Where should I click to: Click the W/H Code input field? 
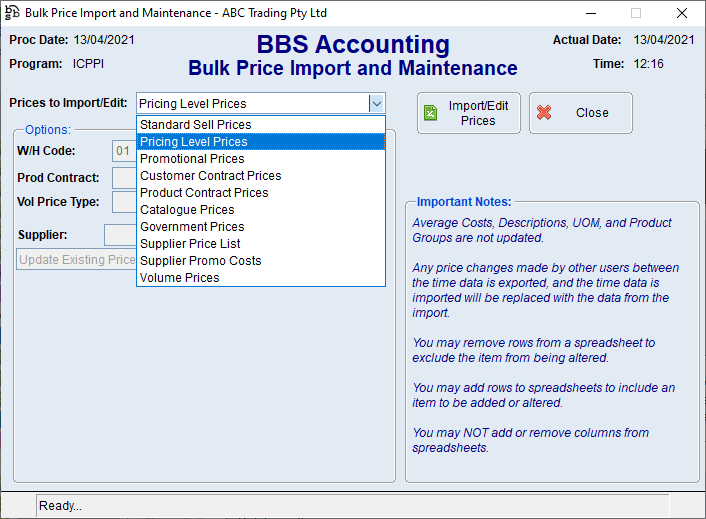click(x=123, y=152)
